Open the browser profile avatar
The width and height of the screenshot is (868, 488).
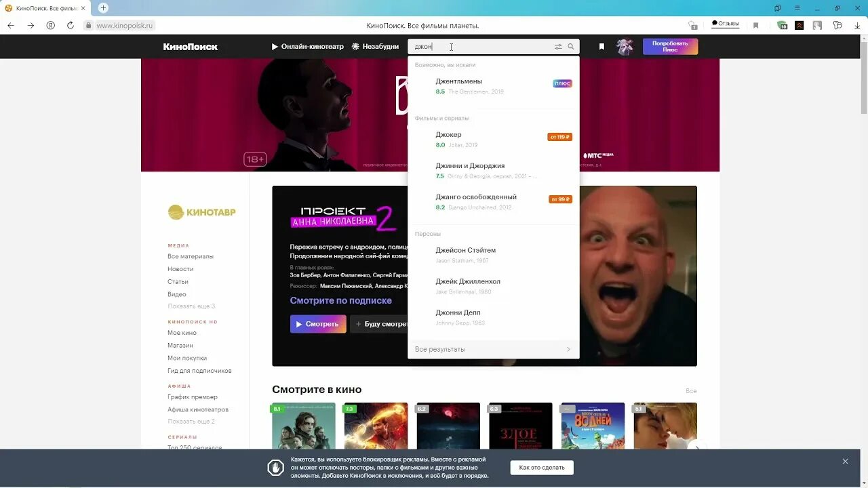tap(817, 25)
